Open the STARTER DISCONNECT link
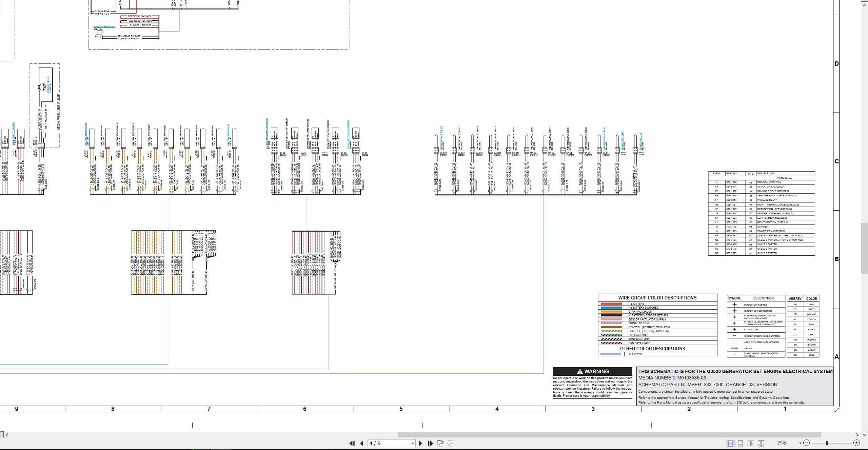The height and width of the screenshot is (450, 868). [x=104, y=27]
